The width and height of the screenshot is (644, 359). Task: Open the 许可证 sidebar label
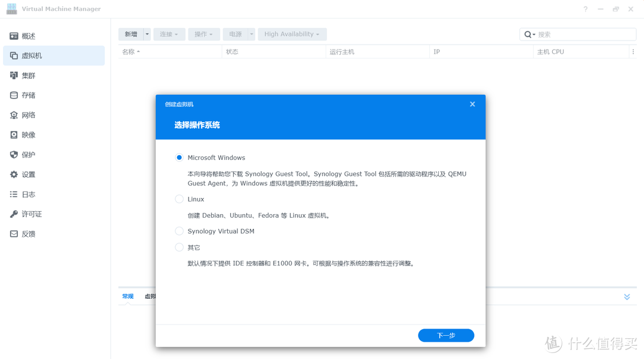(x=32, y=214)
